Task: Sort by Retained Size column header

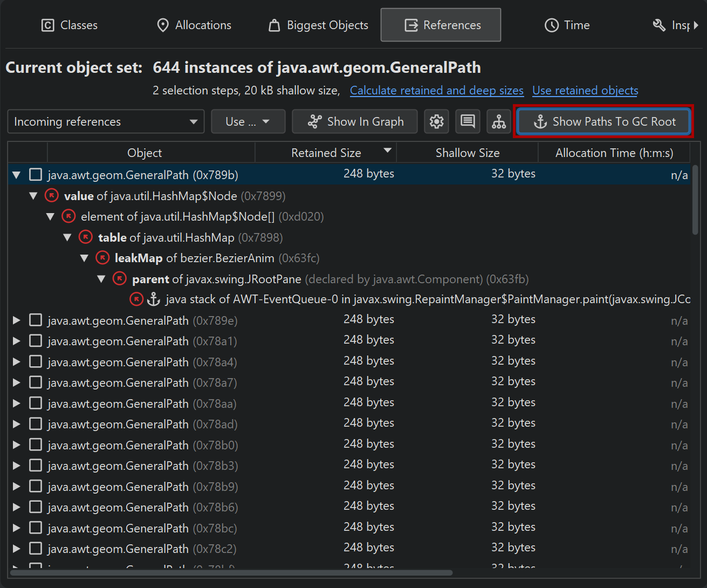Action: coord(326,153)
